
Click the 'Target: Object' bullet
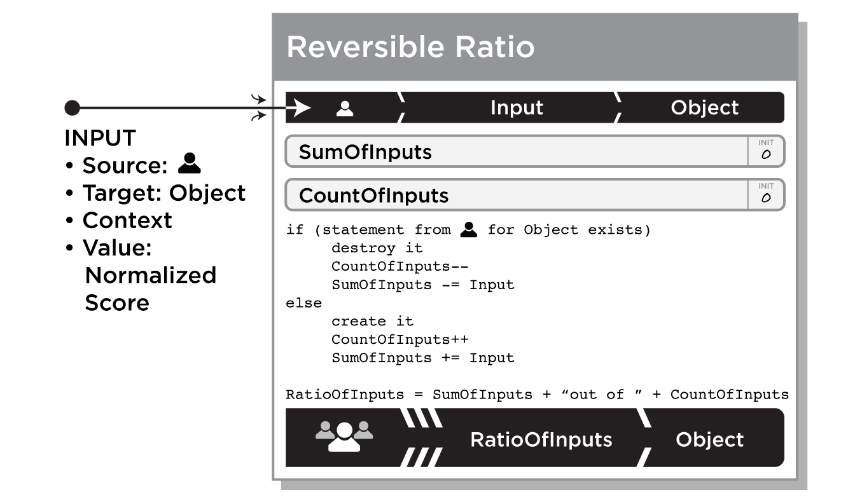click(x=155, y=193)
